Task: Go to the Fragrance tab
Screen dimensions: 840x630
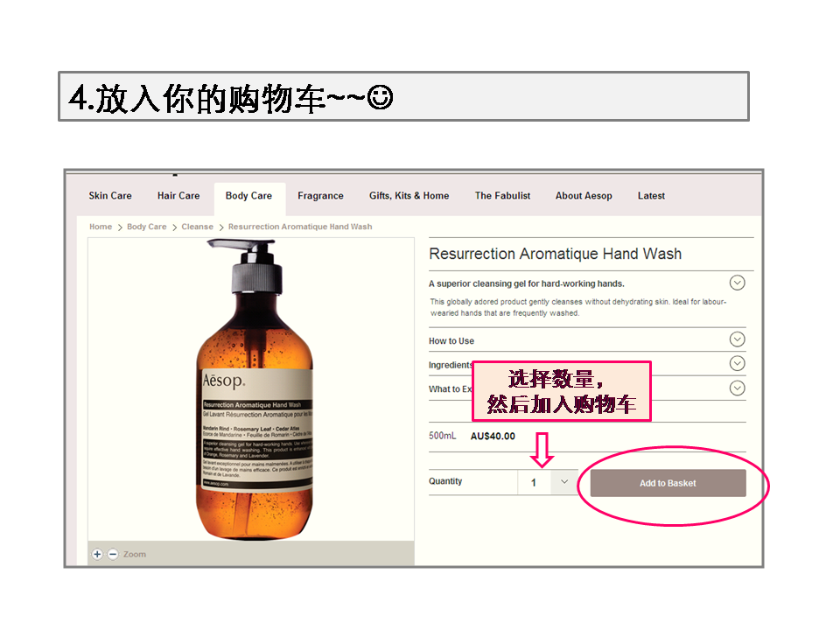Action: pyautogui.click(x=320, y=196)
